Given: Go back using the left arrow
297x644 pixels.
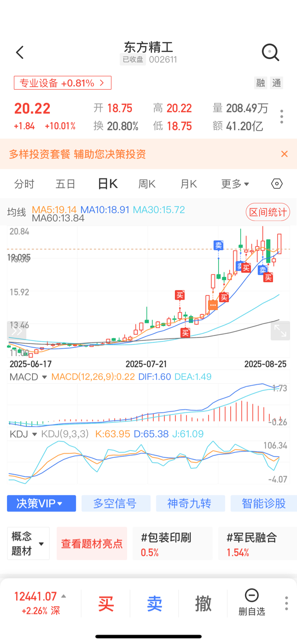Looking at the screenshot, I should (x=20, y=53).
